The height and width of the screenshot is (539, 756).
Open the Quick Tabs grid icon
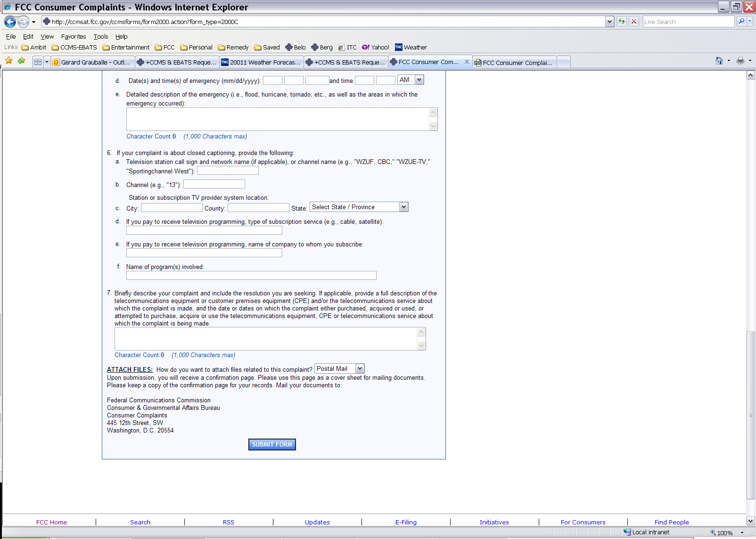(x=38, y=62)
